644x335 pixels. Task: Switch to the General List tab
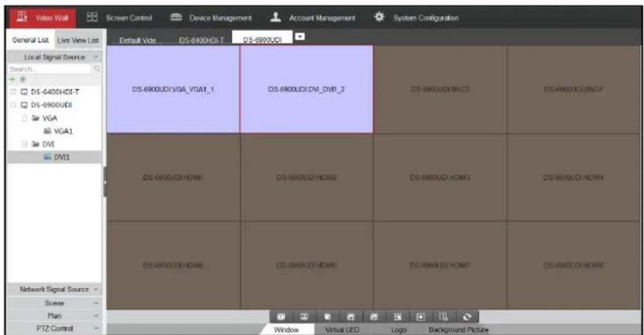click(30, 40)
